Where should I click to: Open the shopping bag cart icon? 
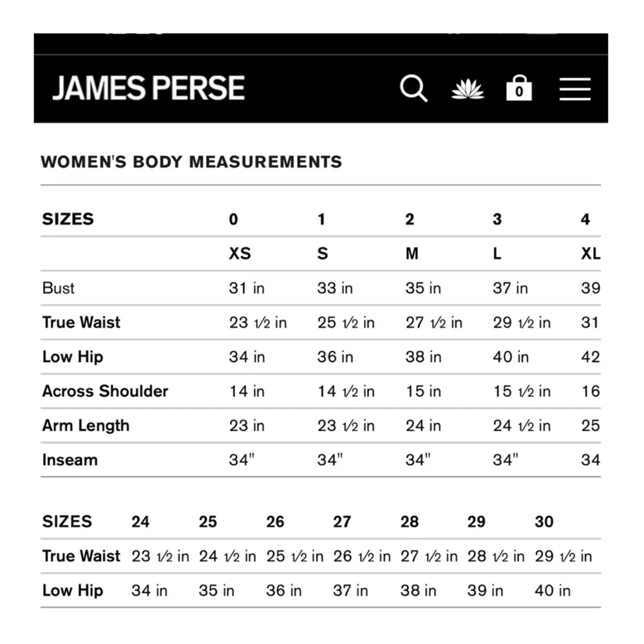(x=519, y=88)
